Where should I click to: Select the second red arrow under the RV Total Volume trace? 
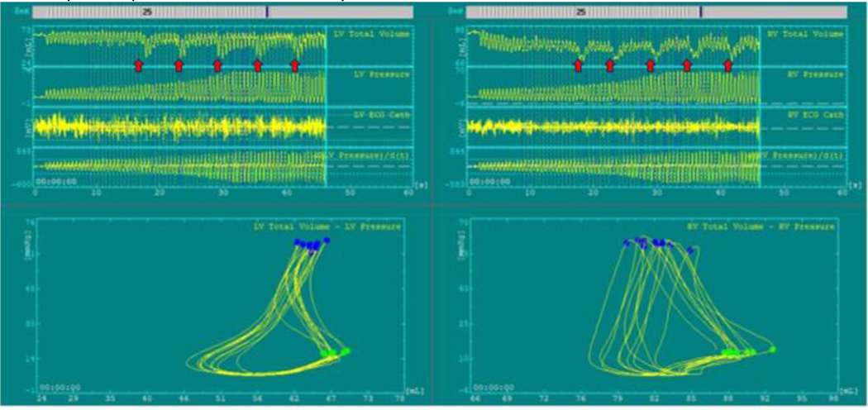click(x=610, y=66)
